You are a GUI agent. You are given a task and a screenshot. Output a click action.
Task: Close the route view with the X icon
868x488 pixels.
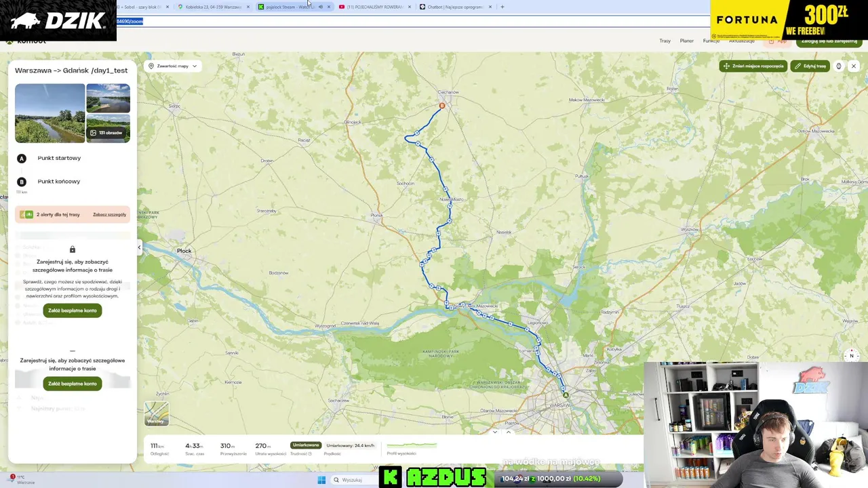(x=854, y=66)
